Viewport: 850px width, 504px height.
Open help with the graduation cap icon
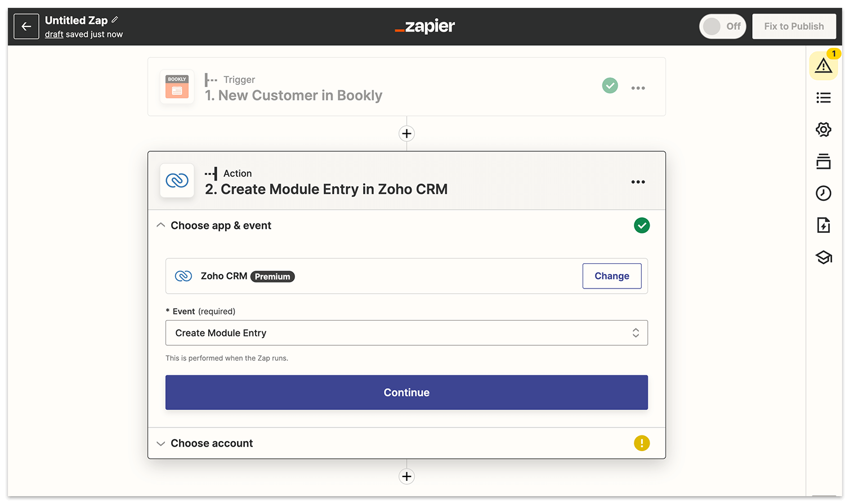coord(824,257)
